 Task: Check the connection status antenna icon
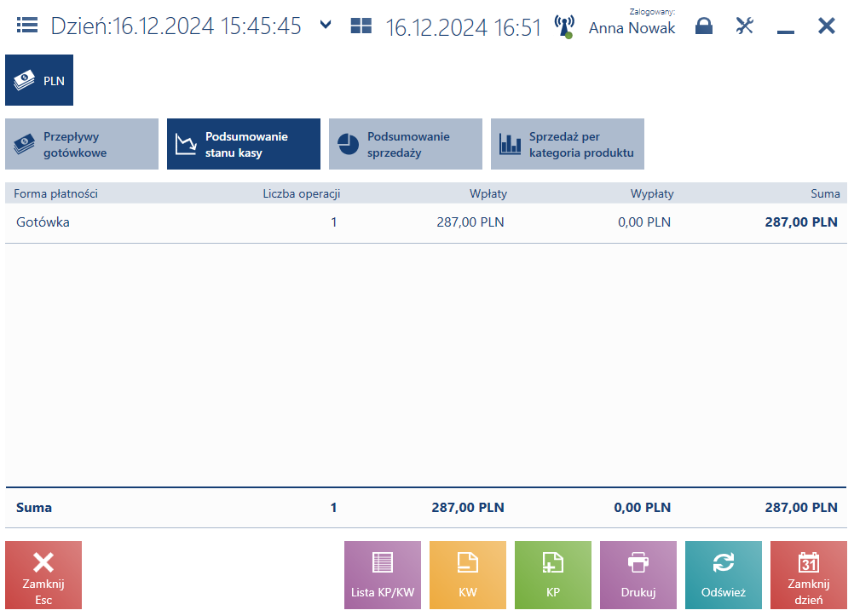tap(564, 26)
